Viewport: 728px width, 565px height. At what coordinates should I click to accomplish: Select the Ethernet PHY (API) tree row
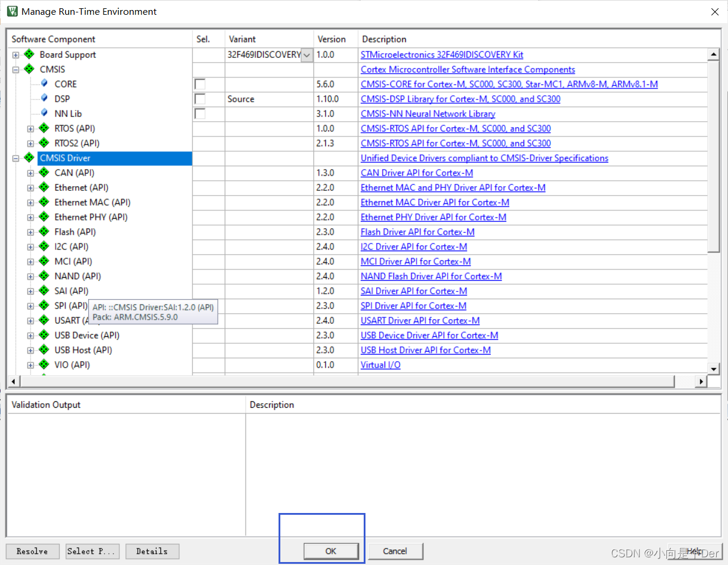tap(91, 217)
